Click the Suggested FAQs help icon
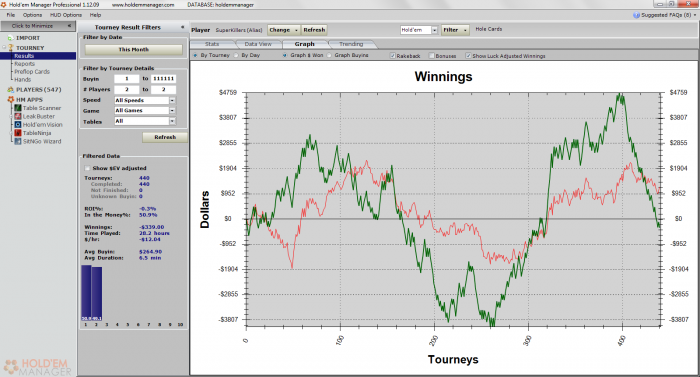 (x=637, y=15)
